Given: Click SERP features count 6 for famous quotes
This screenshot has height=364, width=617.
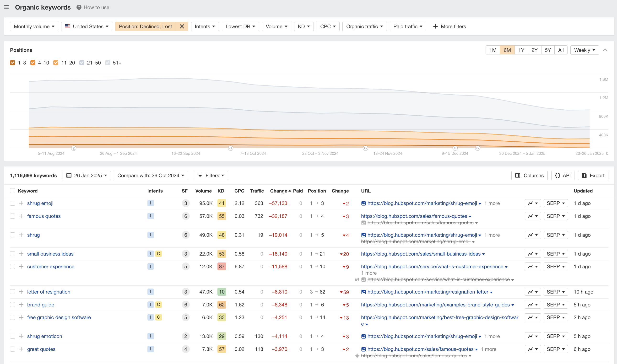Looking at the screenshot, I should coord(185,216).
